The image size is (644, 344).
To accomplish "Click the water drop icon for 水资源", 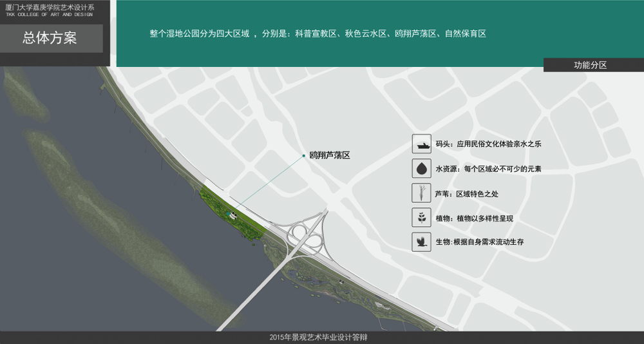I will point(421,169).
